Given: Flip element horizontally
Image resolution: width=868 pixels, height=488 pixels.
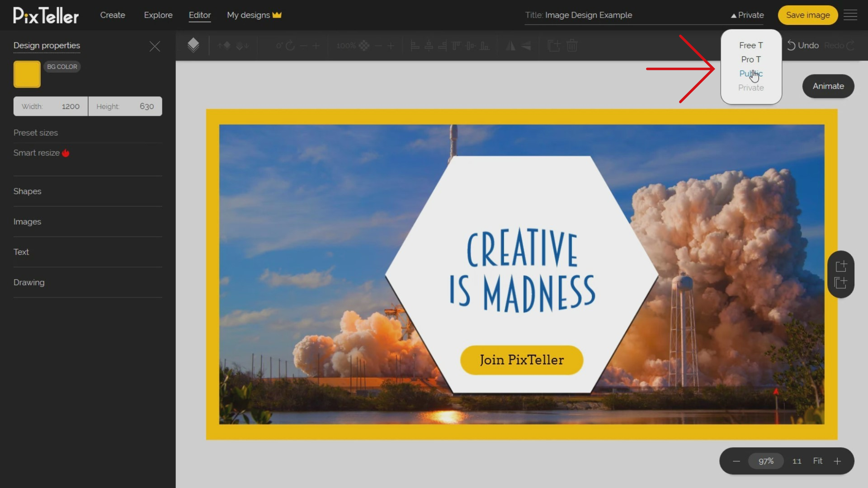Looking at the screenshot, I should click(511, 46).
